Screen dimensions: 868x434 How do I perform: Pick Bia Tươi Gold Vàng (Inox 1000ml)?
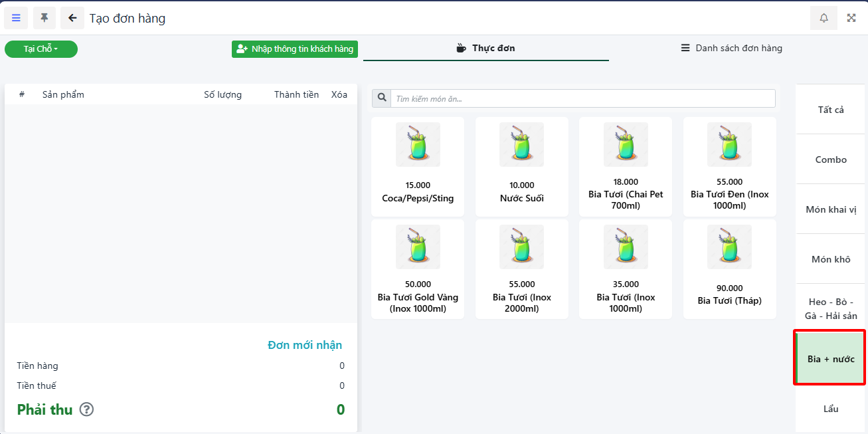pyautogui.click(x=418, y=269)
